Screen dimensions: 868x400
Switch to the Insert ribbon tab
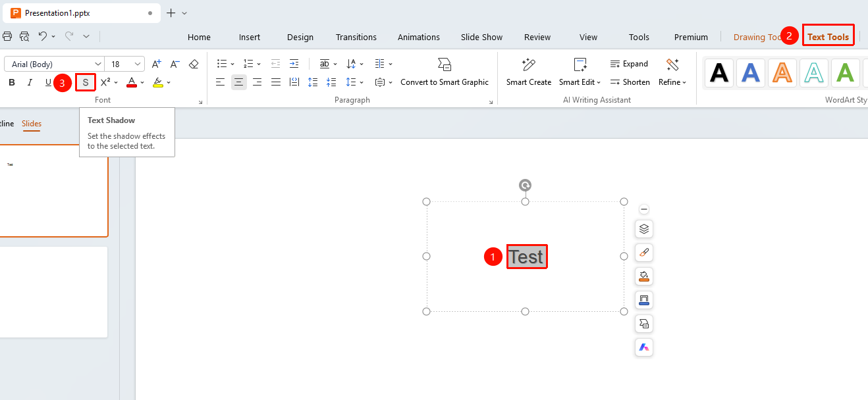click(x=250, y=37)
